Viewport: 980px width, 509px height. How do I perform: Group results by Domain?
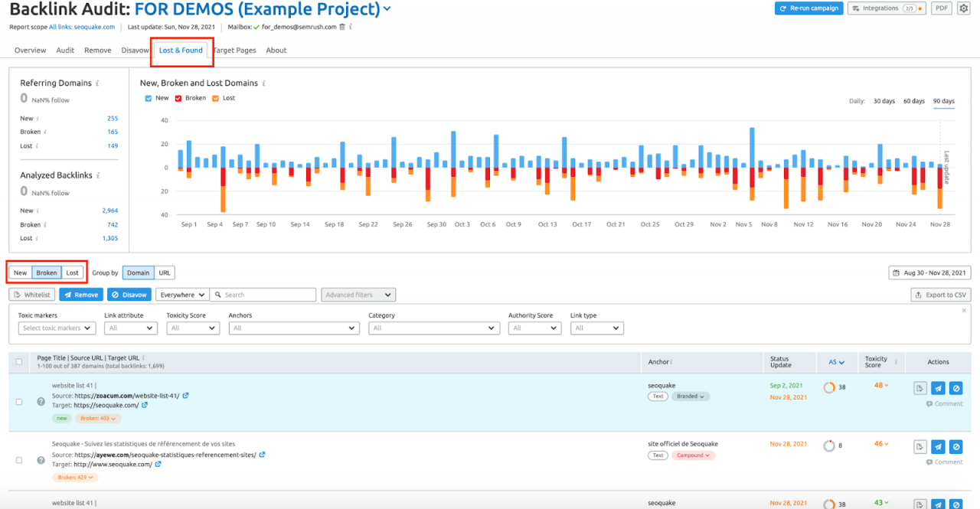click(139, 272)
